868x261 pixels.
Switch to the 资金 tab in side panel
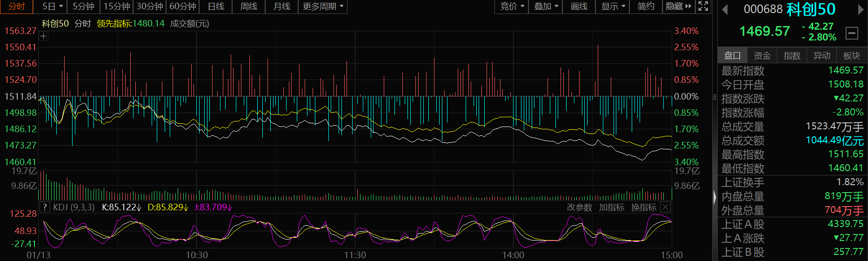pos(762,55)
